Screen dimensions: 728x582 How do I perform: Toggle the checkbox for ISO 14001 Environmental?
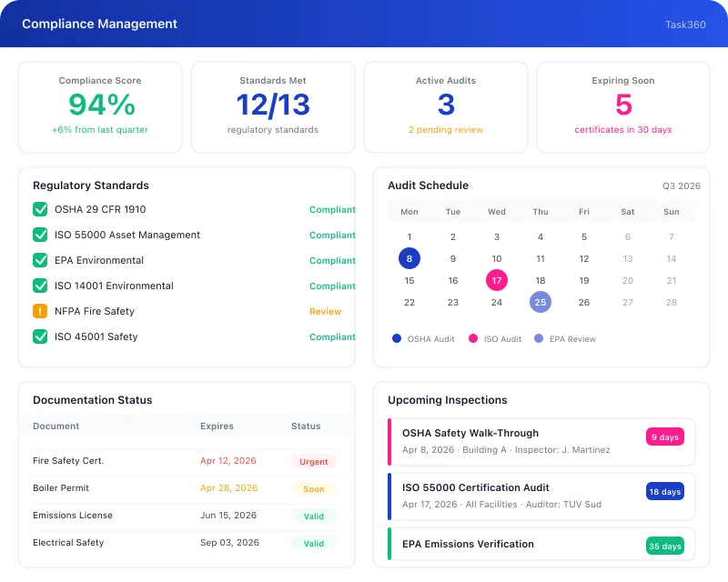[38, 286]
